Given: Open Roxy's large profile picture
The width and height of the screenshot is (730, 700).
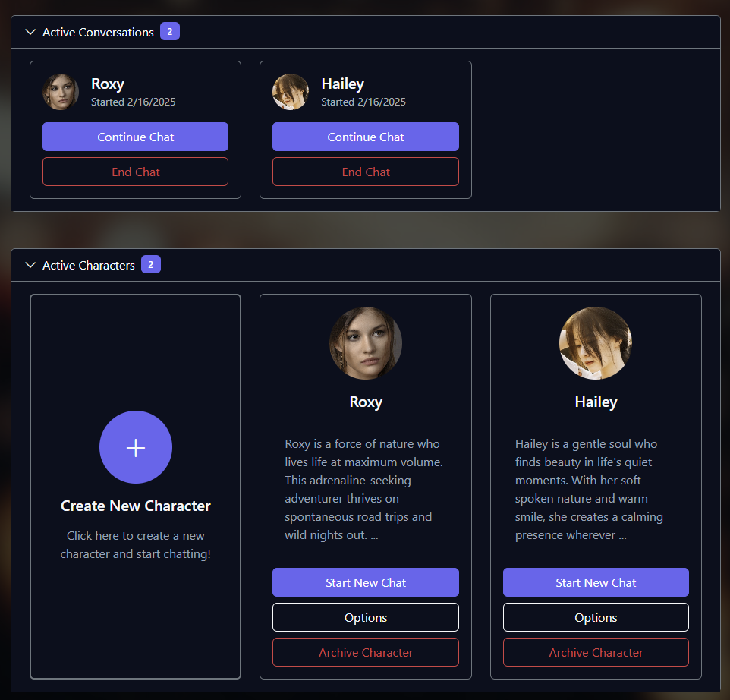Looking at the screenshot, I should coord(366,343).
